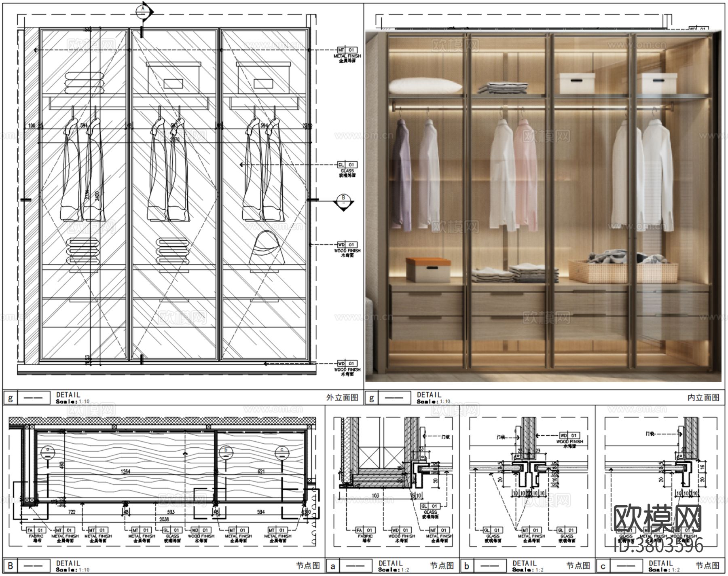
Task: Select detail callout circle a in plan
Action: pos(47,453)
